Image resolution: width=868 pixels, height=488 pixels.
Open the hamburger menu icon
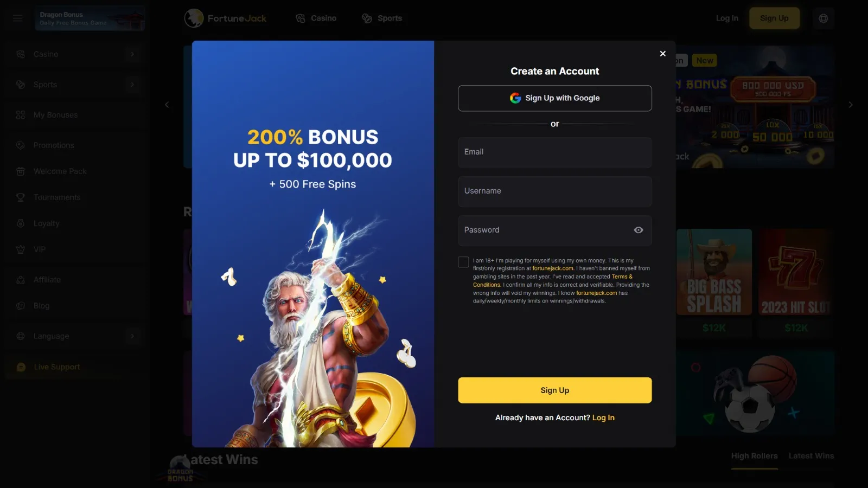[x=17, y=18]
